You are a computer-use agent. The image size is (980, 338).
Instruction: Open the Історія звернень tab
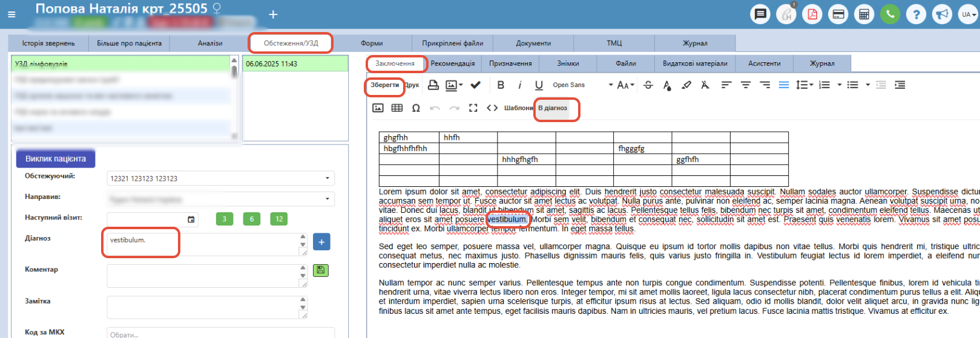click(48, 43)
